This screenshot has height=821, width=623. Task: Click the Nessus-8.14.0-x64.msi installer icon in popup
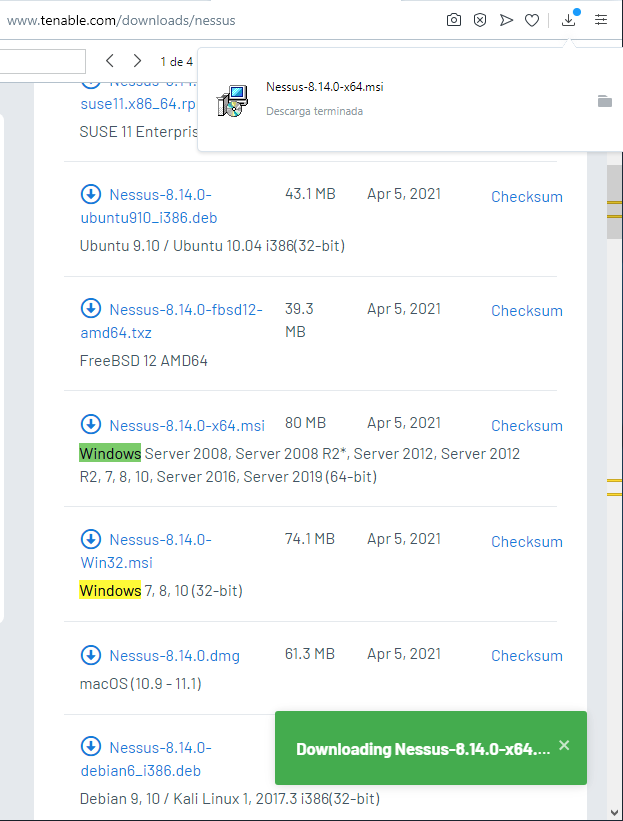(232, 101)
